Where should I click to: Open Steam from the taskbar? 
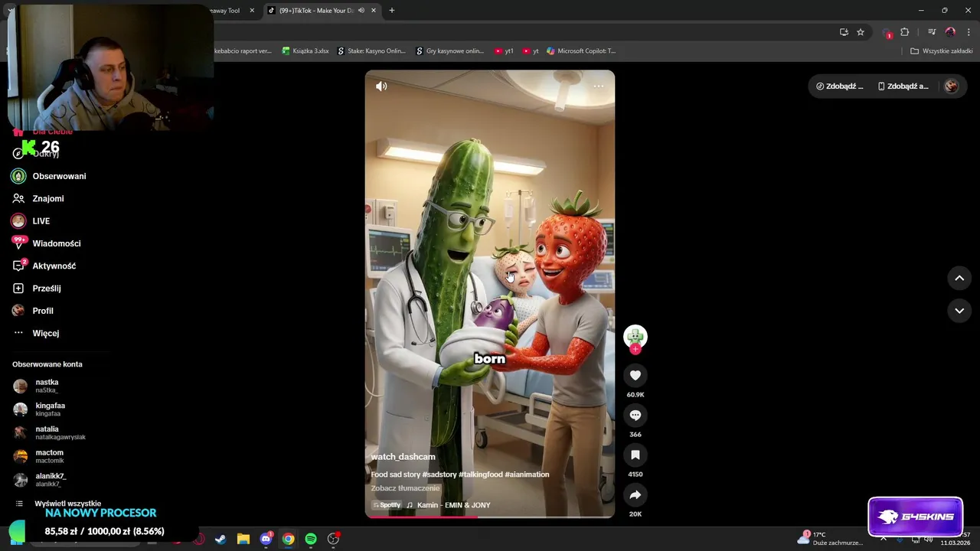point(220,539)
